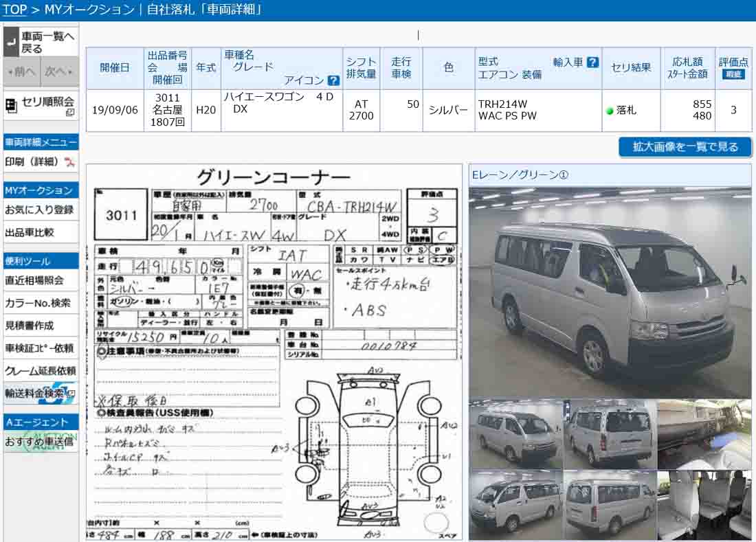This screenshot has height=542, width=756.
Task: Click the 車両詳細メニュー section header
Action: click(41, 142)
